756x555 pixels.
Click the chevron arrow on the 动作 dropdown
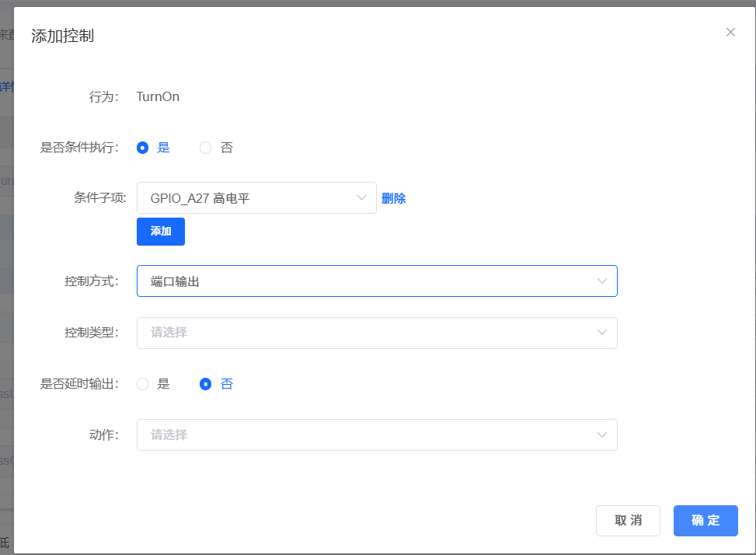(602, 435)
